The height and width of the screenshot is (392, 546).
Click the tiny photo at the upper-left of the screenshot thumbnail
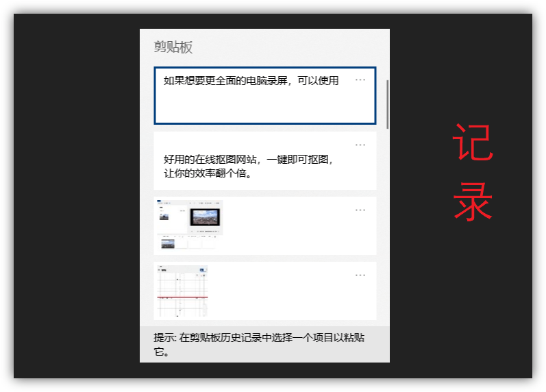[x=164, y=217]
